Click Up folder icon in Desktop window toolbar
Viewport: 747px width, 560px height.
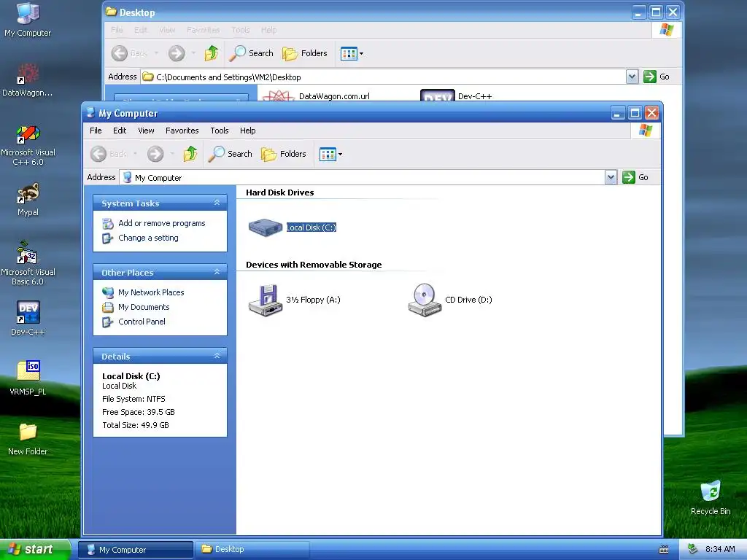point(211,53)
